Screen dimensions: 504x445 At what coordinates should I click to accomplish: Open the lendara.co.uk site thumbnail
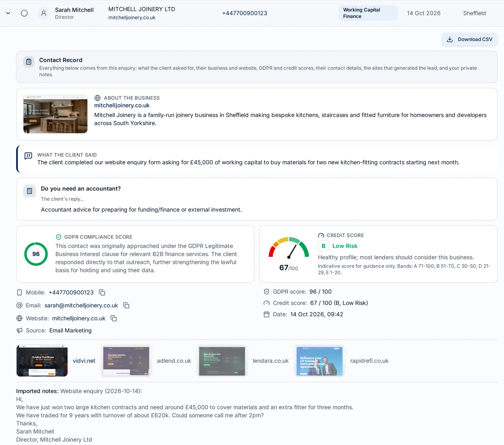pos(222,361)
